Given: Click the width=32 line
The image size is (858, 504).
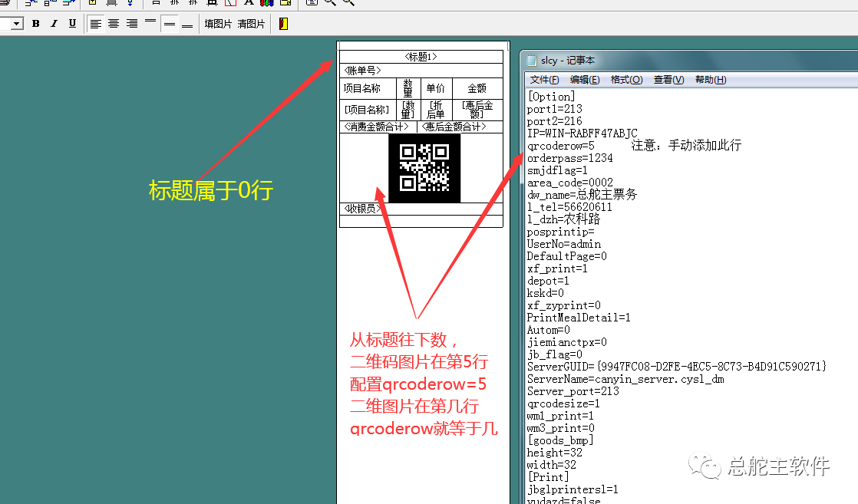Looking at the screenshot, I should click(x=552, y=465).
